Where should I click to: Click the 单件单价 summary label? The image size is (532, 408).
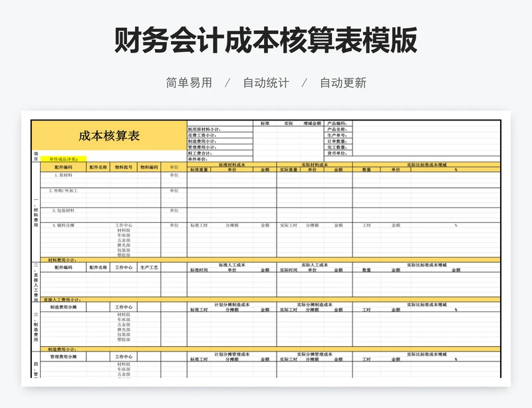(x=198, y=159)
